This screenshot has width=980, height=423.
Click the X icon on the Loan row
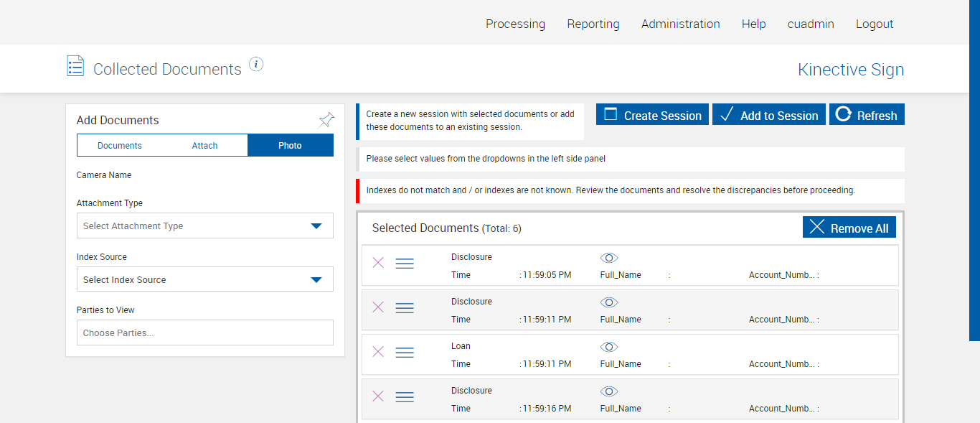pos(378,352)
